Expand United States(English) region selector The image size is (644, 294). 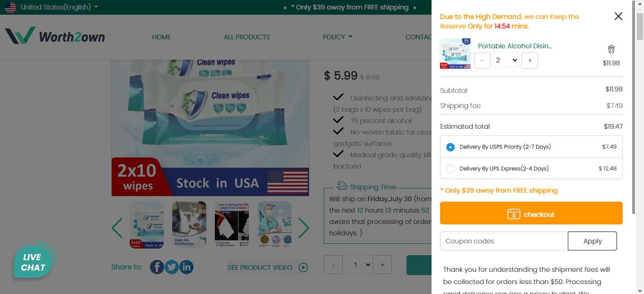coord(59,7)
